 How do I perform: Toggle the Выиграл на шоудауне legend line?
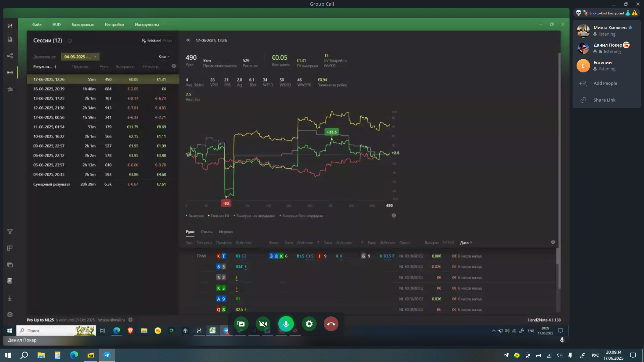tap(254, 216)
